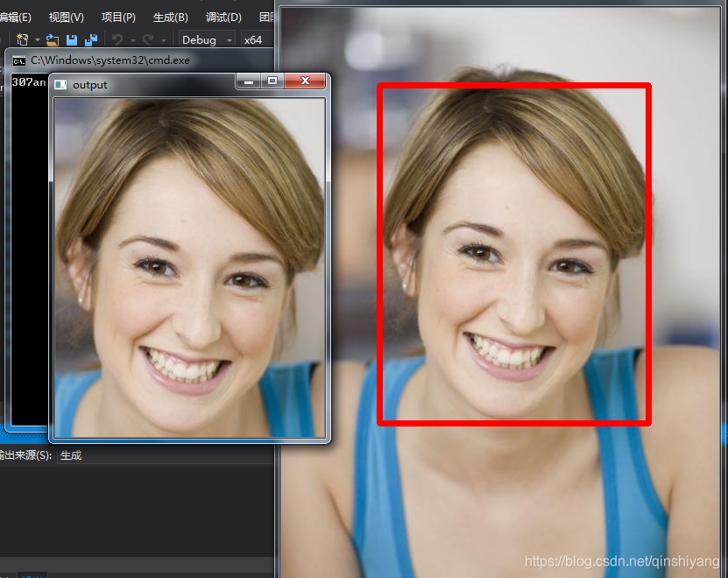Click the Open File folder icon
This screenshot has height=578, width=728.
(52, 40)
